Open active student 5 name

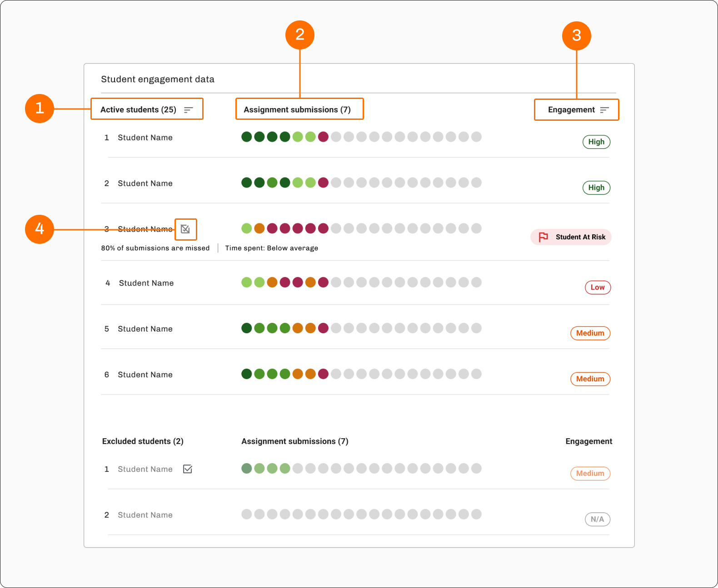point(145,329)
